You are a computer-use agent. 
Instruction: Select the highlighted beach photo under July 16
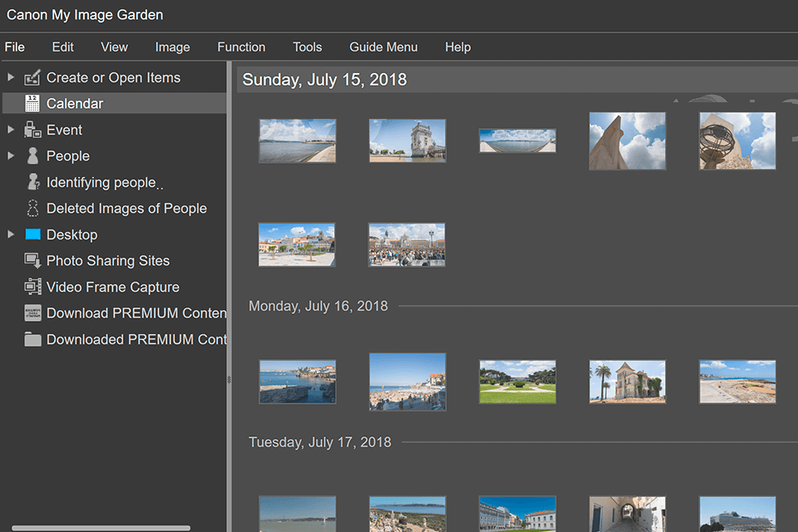tap(407, 382)
